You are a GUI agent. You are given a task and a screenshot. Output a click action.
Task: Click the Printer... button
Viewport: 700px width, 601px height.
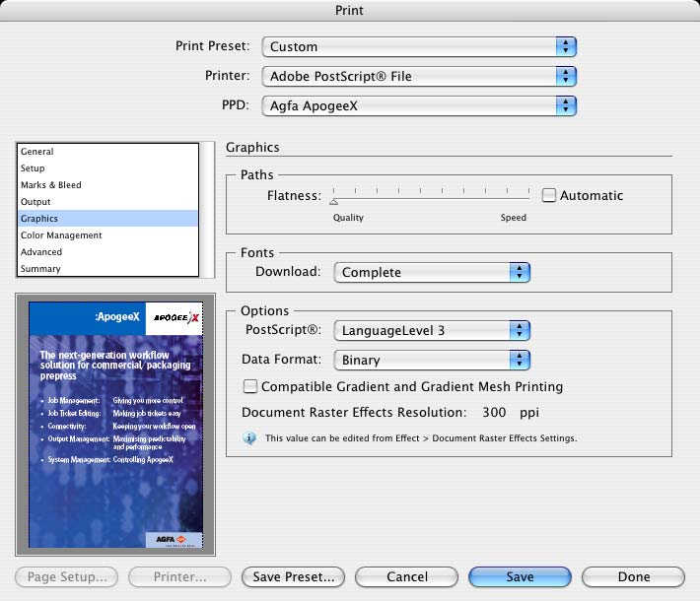(179, 577)
